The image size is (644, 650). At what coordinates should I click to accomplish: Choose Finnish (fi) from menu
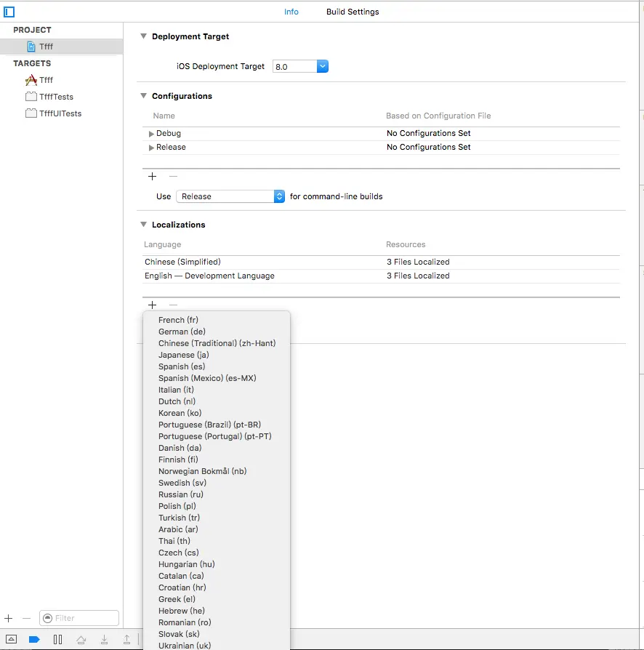[217, 460]
